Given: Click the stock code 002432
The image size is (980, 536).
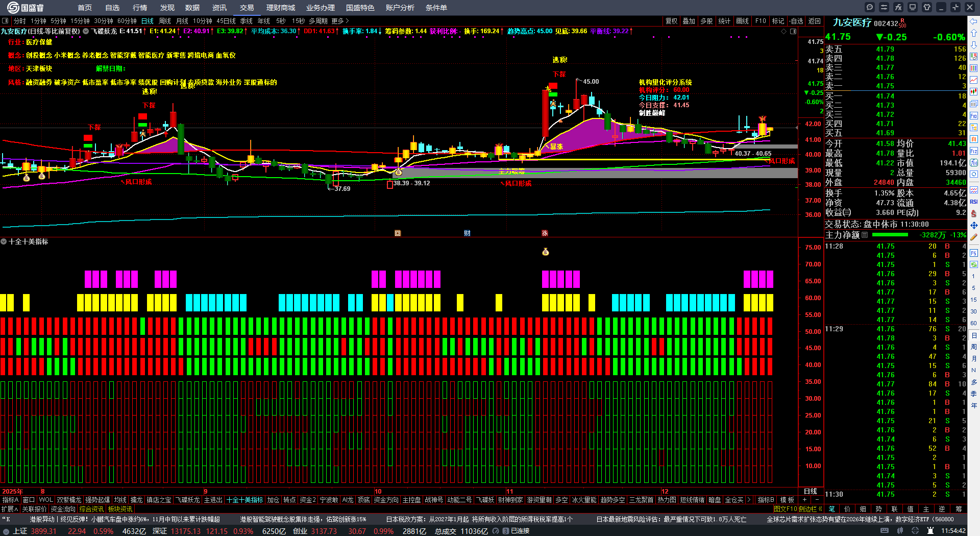Looking at the screenshot, I should tap(886, 23).
